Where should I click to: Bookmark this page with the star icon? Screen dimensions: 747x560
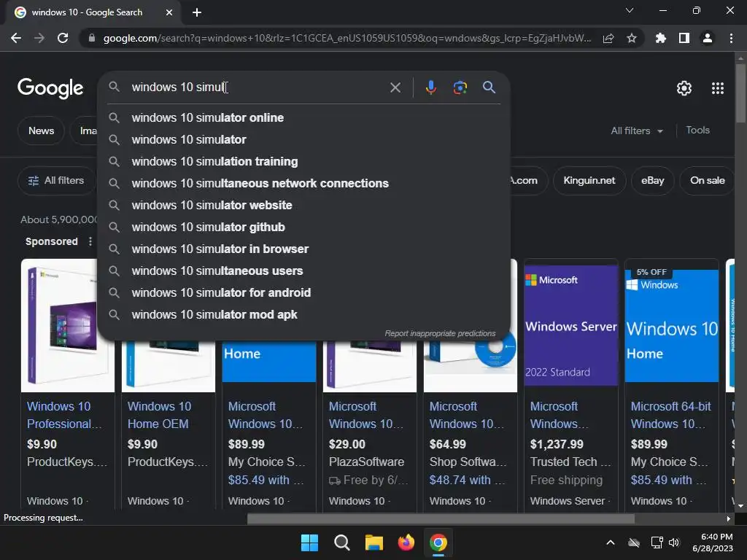tap(632, 38)
